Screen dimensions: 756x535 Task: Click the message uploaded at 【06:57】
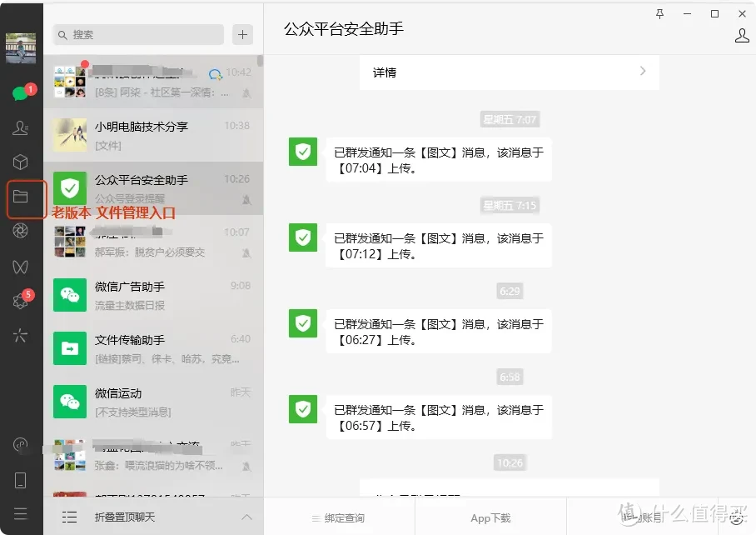(x=439, y=417)
